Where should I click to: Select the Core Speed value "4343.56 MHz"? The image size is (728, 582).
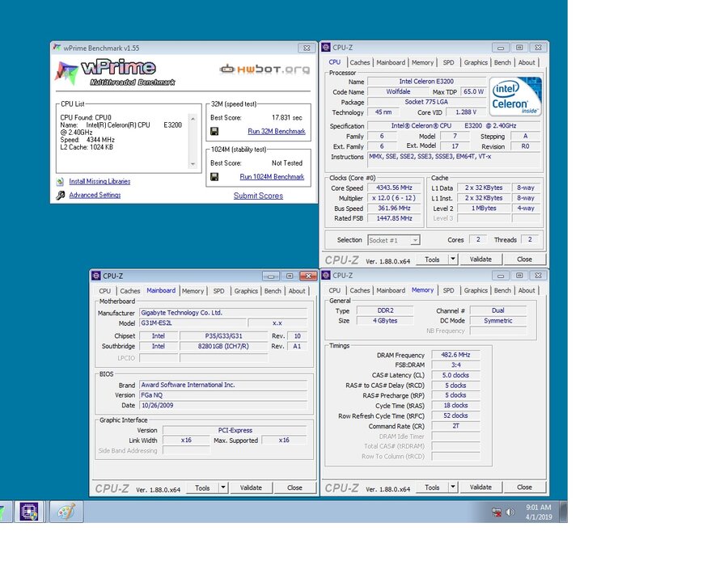coord(394,188)
